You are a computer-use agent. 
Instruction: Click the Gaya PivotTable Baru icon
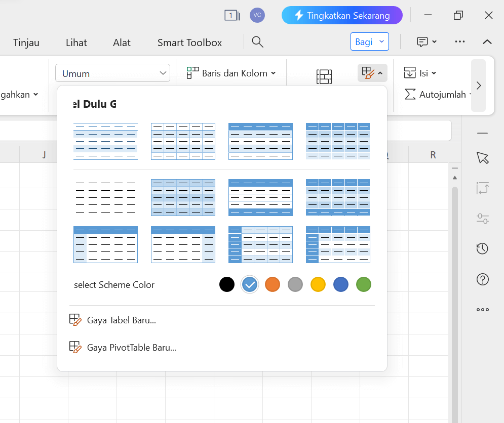pyautogui.click(x=75, y=347)
